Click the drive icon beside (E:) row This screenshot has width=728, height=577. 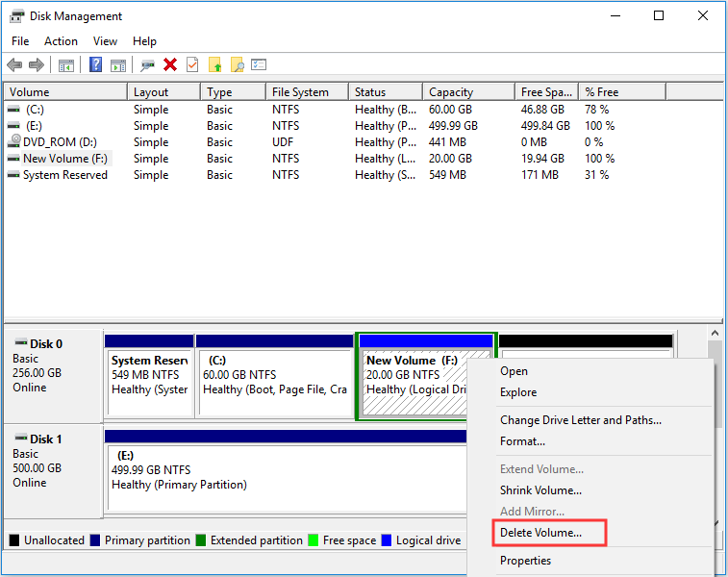tap(13, 126)
